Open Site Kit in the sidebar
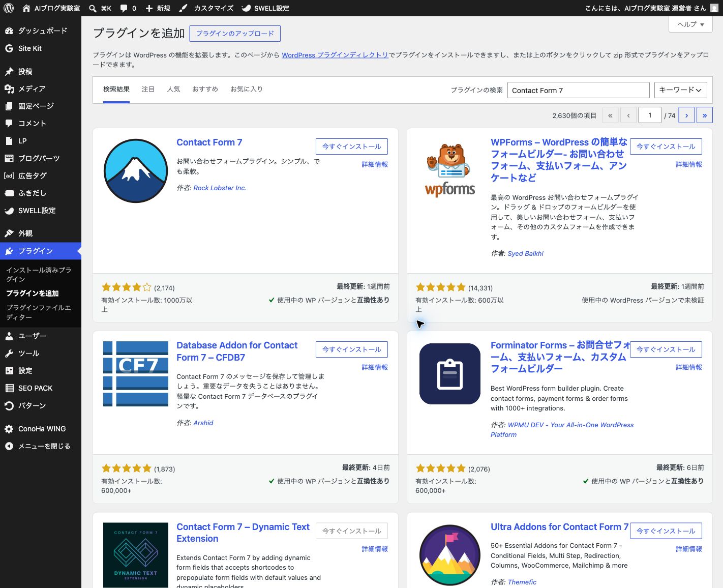The height and width of the screenshot is (588, 723). point(41,48)
